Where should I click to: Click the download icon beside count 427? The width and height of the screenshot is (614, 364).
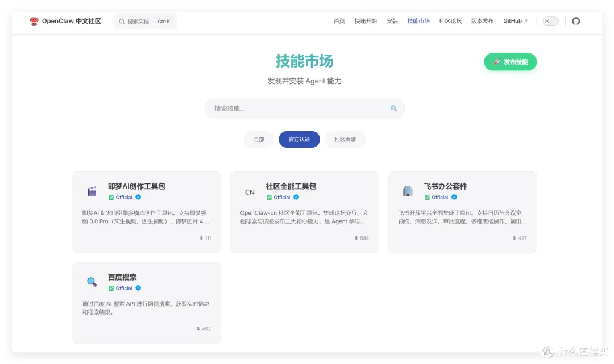[514, 238]
